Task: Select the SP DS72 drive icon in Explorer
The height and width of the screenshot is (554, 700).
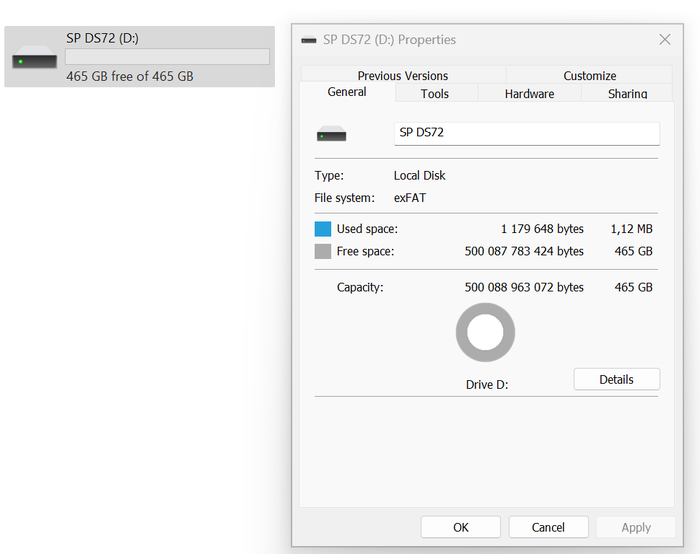Action: point(35,60)
